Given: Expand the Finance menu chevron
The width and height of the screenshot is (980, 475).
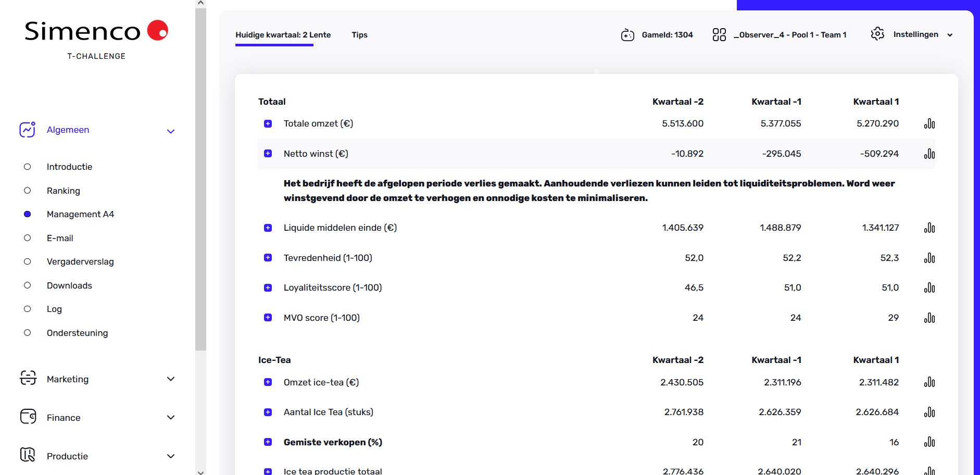Looking at the screenshot, I should point(170,417).
